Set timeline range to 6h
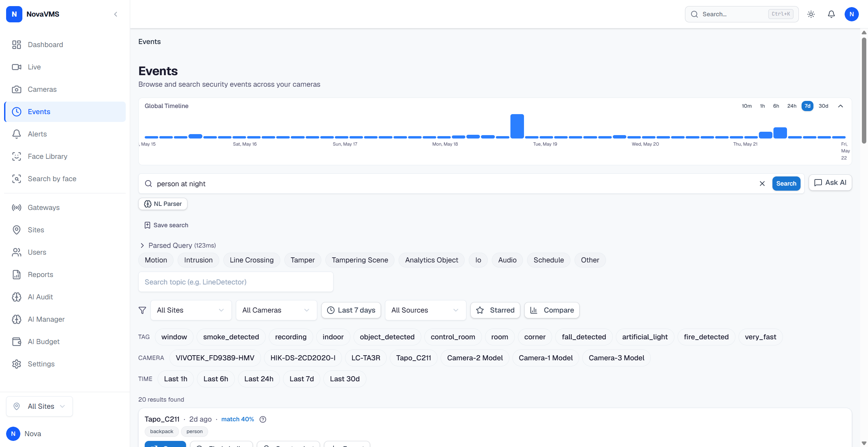This screenshot has width=868, height=447. coord(776,106)
